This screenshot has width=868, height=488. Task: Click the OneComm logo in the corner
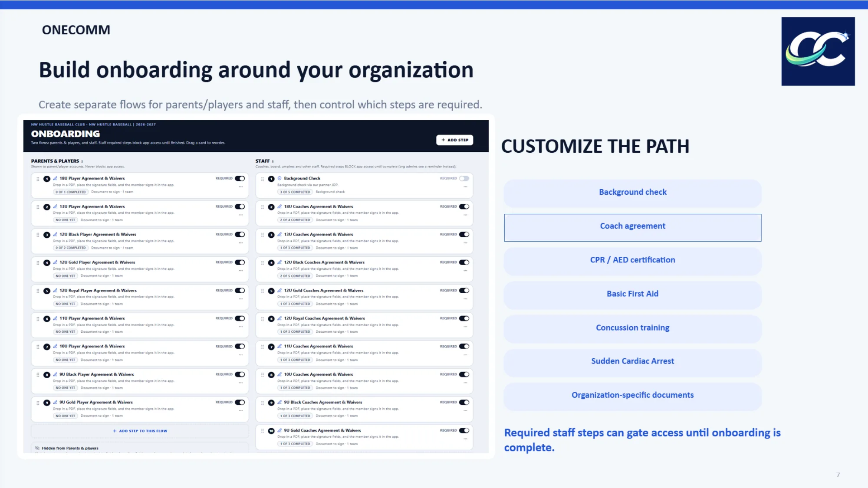click(818, 51)
